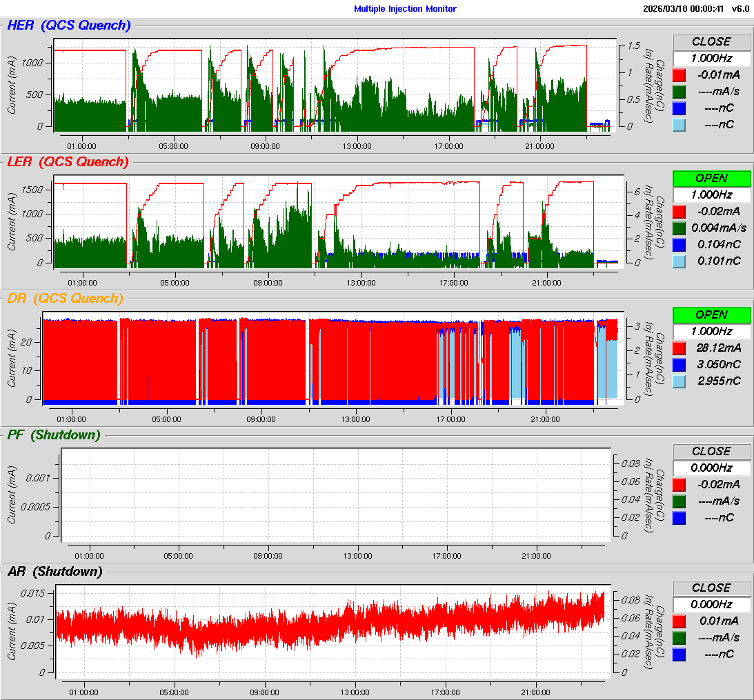Click the HER 1.000Hz frequency field
This screenshot has height=700, width=754.
coord(711,58)
